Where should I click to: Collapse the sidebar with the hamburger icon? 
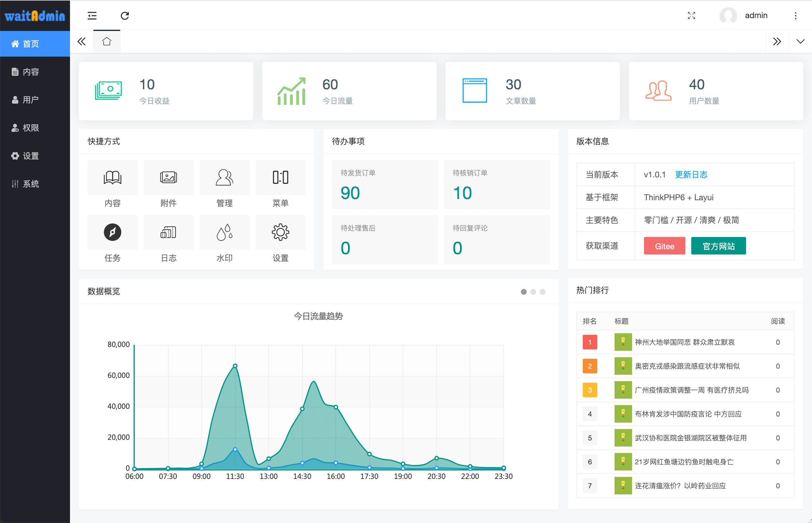(92, 16)
